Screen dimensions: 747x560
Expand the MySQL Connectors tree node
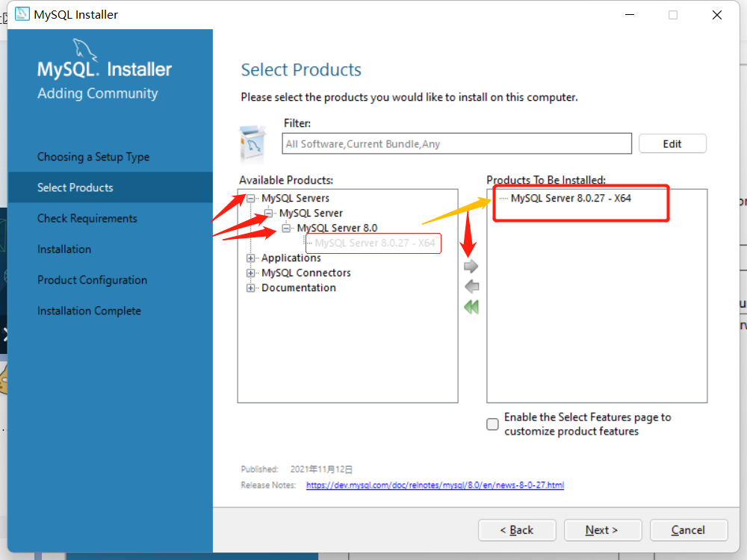pos(250,273)
